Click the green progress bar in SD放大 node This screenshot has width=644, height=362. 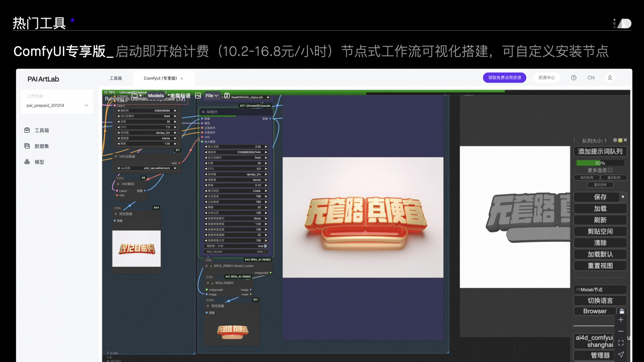point(218,116)
